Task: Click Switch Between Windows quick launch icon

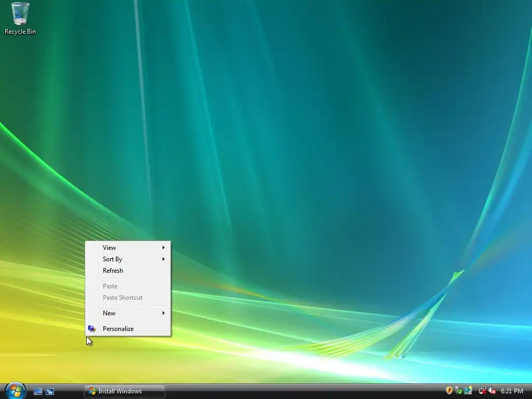Action: (50, 391)
